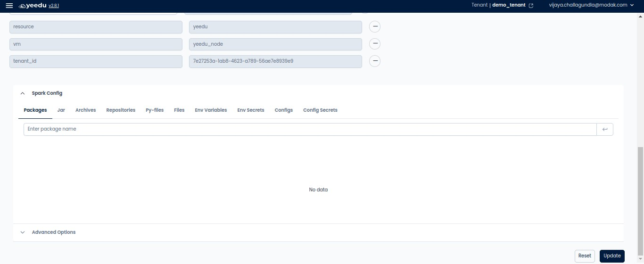
Task: Click the Tenant label in header
Action: pyautogui.click(x=479, y=5)
